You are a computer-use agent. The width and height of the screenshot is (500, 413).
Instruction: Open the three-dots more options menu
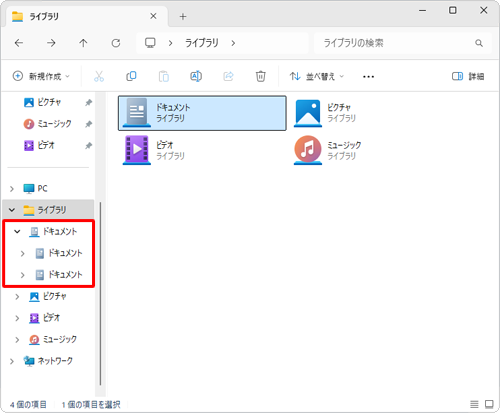click(368, 77)
